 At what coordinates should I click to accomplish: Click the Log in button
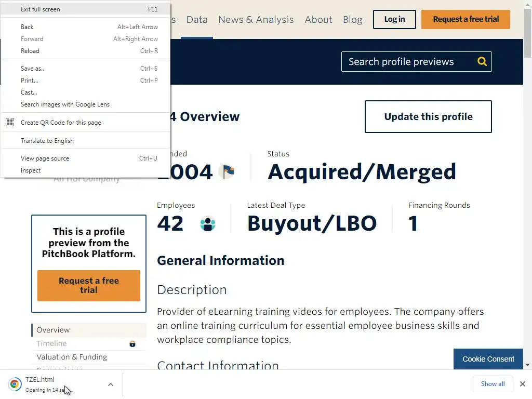click(x=394, y=19)
